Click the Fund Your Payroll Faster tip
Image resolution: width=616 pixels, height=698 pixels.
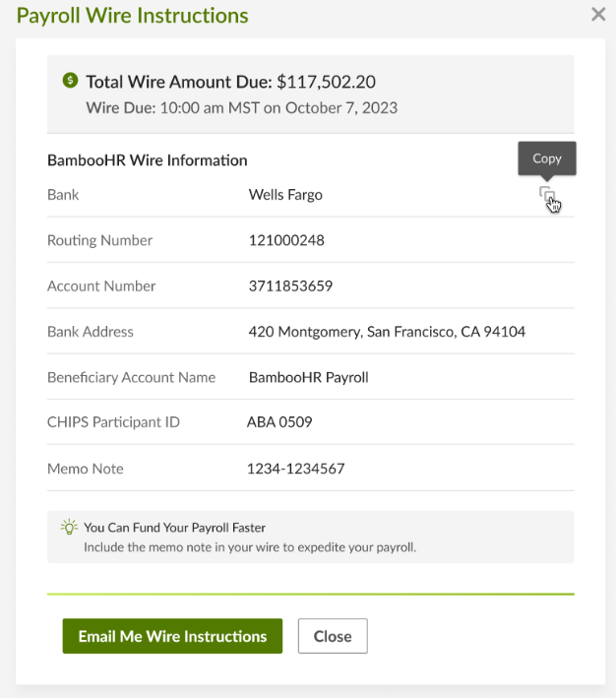click(x=174, y=528)
